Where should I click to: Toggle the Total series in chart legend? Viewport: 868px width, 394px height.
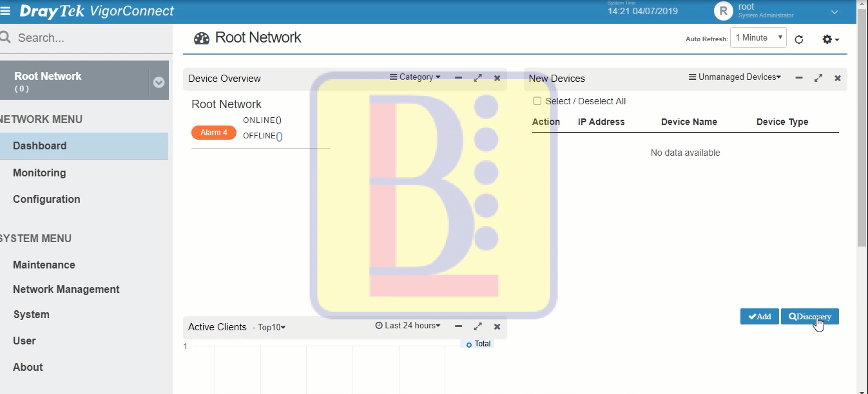[478, 344]
